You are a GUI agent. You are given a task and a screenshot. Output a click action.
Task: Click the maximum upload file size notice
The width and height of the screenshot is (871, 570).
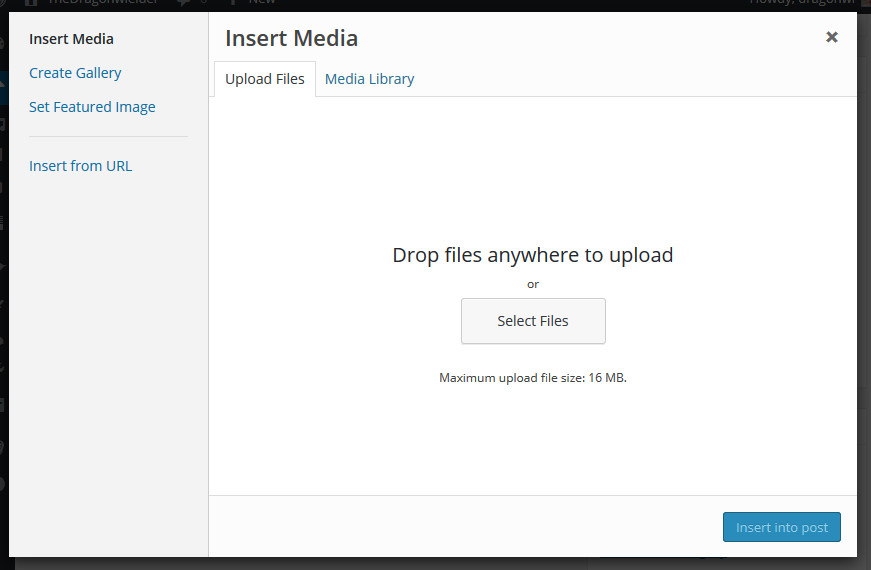click(x=532, y=378)
